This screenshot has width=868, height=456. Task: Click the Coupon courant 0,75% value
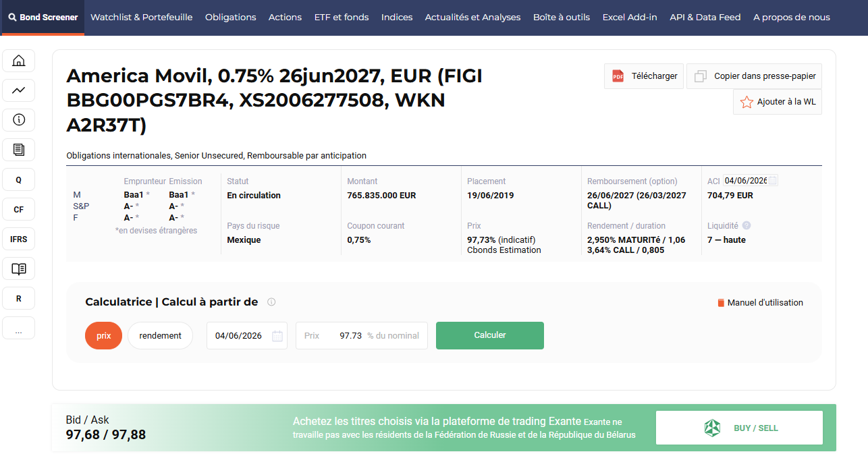(x=359, y=240)
